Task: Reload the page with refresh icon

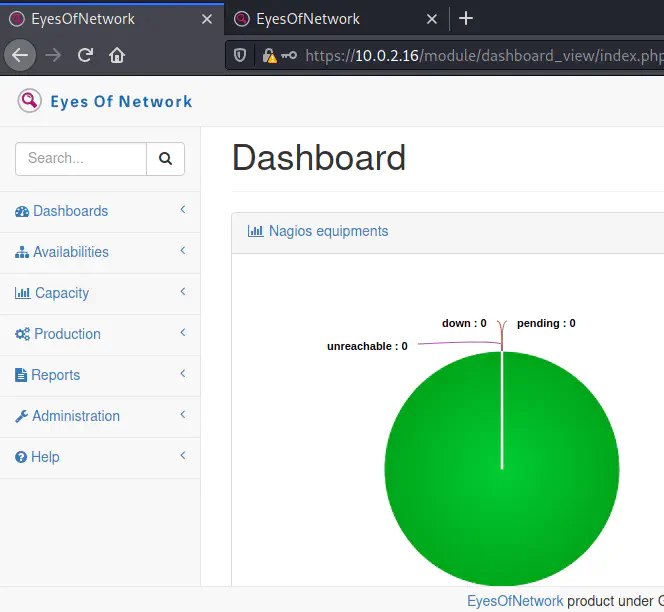Action: (85, 55)
